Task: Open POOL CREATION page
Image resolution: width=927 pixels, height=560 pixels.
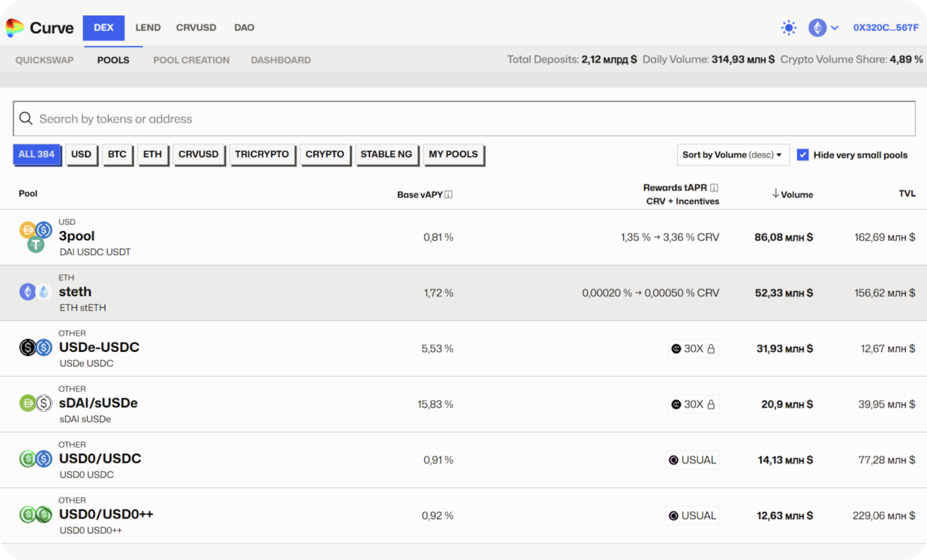Action: [x=191, y=60]
